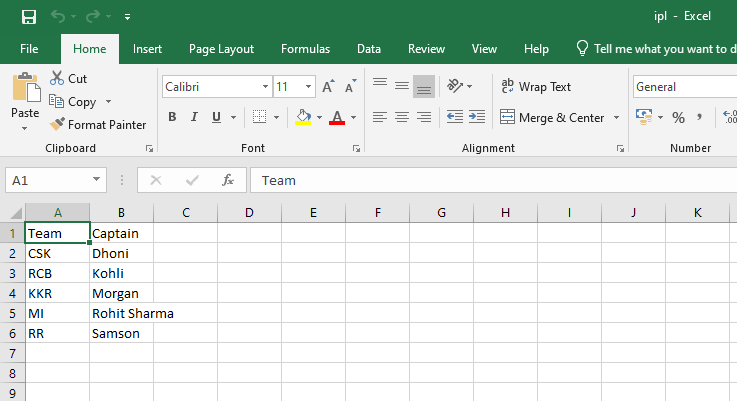This screenshot has width=737, height=401.
Task: Toggle Wrap Text
Action: click(x=536, y=86)
